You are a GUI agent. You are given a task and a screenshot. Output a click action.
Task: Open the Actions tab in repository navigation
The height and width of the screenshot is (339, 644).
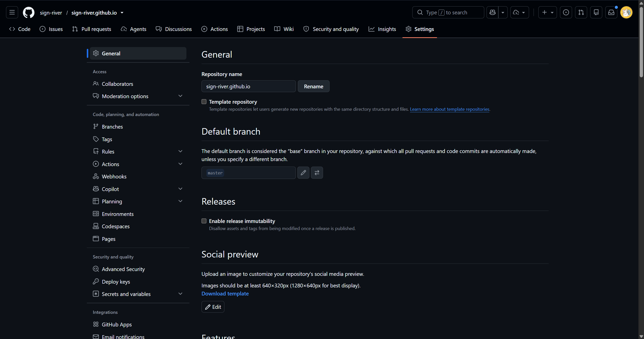click(x=215, y=29)
